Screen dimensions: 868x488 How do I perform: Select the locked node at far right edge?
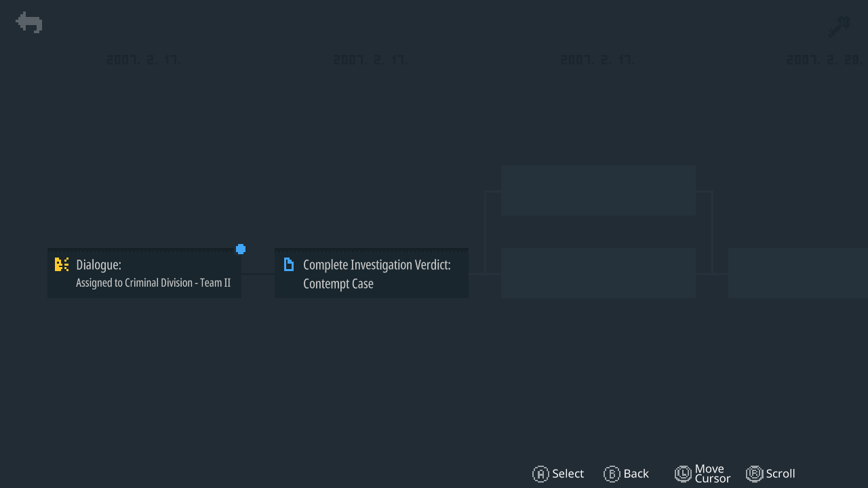(798, 273)
